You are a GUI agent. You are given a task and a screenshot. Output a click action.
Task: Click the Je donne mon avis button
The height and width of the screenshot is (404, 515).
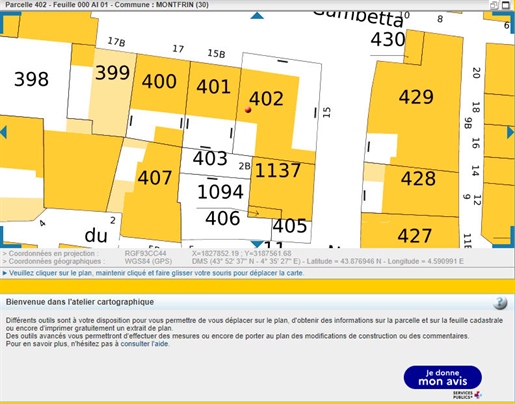click(442, 377)
